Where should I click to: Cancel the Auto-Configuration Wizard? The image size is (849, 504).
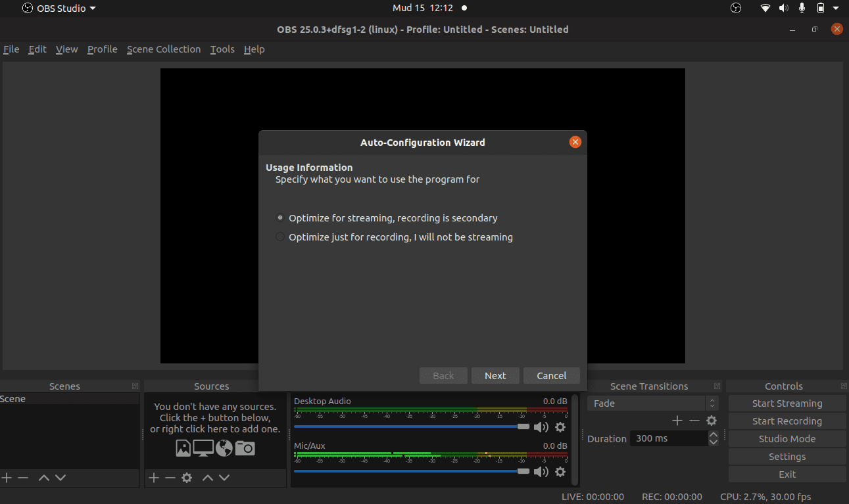551,376
